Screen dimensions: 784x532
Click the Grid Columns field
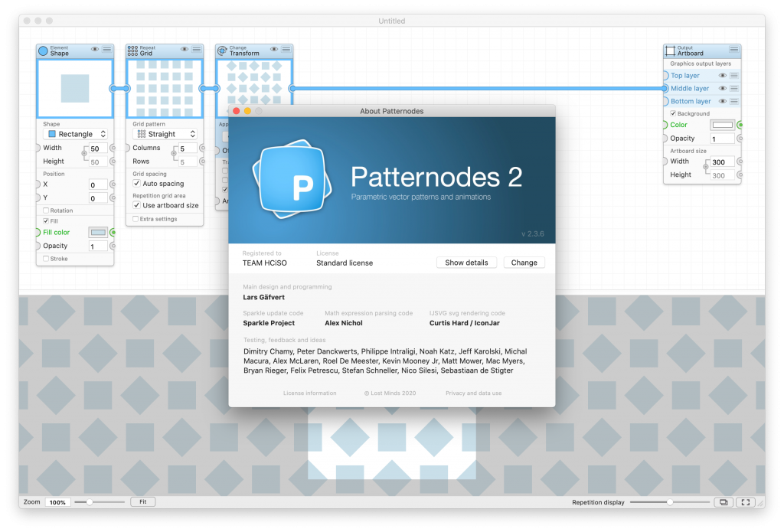188,149
